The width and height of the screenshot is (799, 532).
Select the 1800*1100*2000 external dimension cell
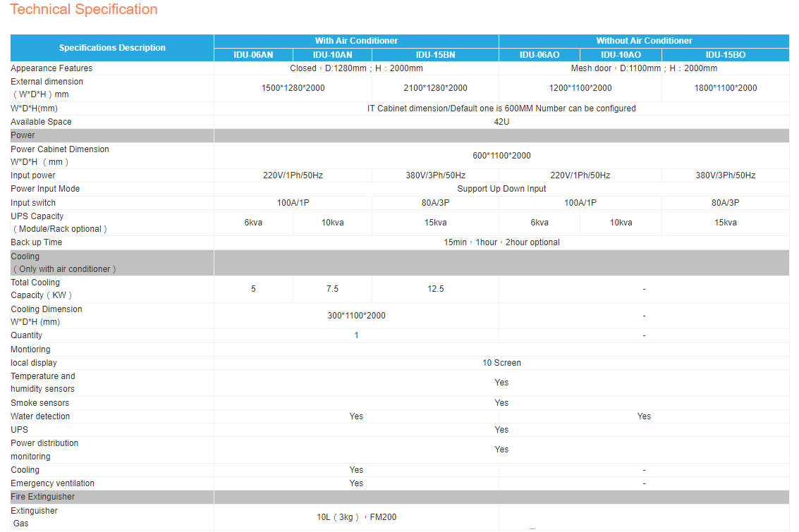pos(725,88)
